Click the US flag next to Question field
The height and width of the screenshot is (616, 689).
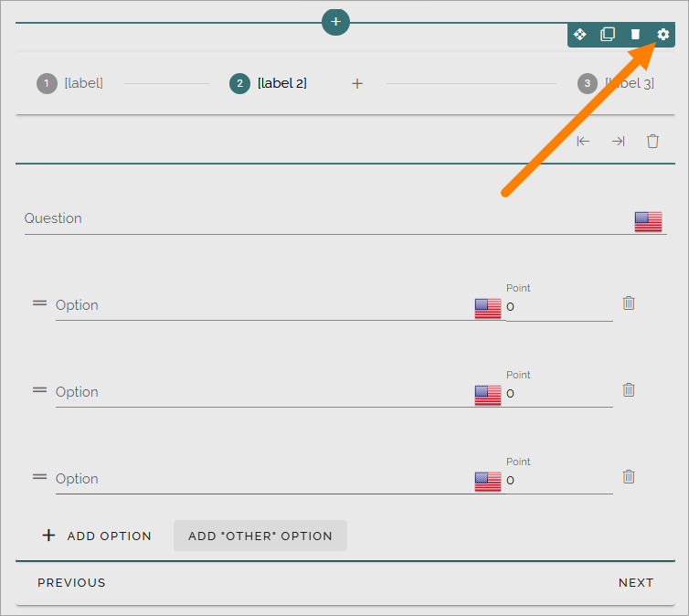(648, 221)
